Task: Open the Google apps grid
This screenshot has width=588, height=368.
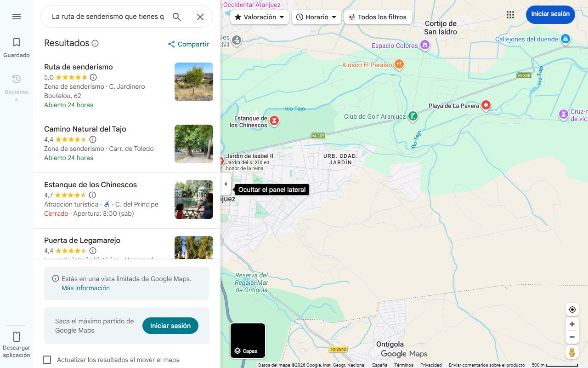Action: [510, 14]
